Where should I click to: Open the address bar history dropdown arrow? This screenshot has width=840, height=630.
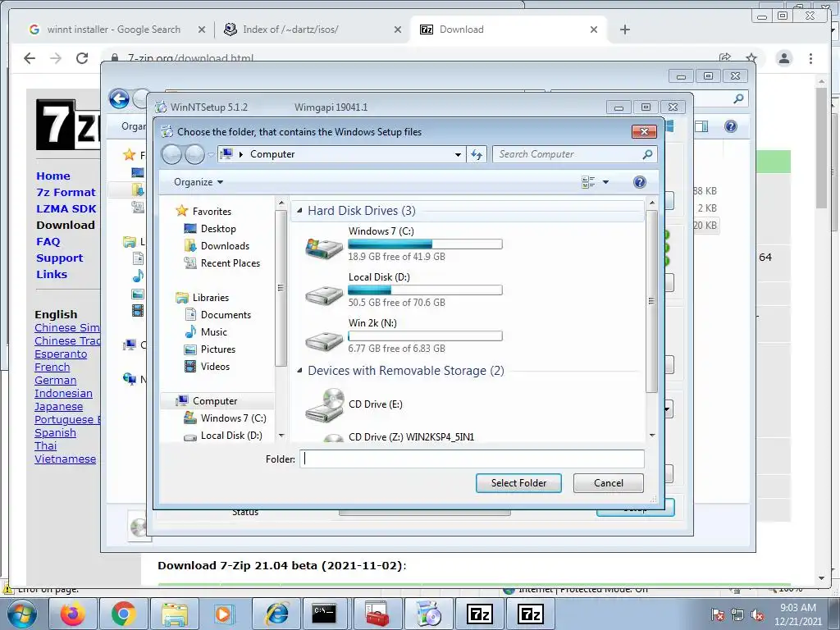pos(458,154)
